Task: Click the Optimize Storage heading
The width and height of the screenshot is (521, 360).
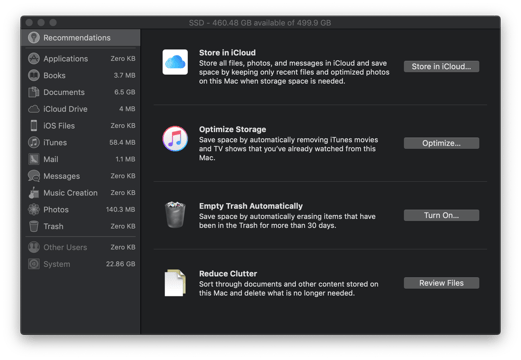Action: 232,129
